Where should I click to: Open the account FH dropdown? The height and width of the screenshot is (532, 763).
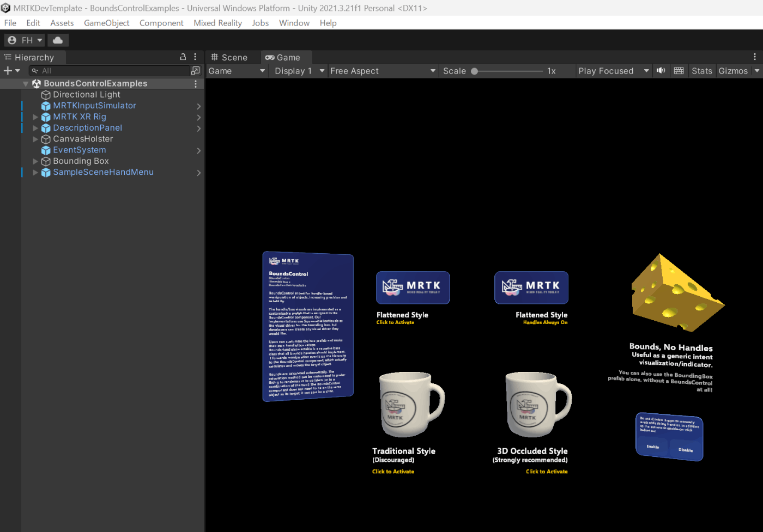(x=25, y=40)
